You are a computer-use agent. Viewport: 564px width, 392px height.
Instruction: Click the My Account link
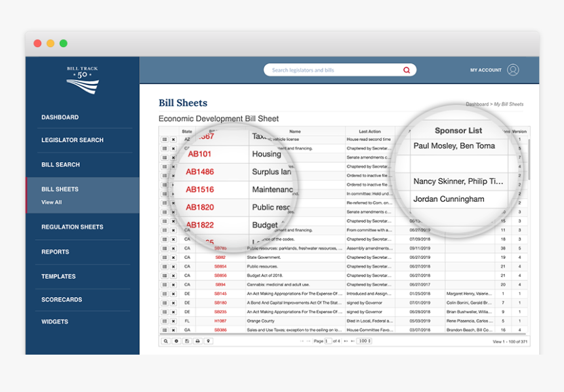pos(485,70)
